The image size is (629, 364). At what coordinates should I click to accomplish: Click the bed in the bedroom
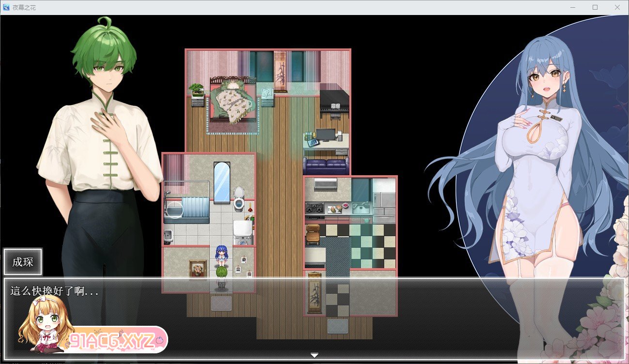coord(233,103)
